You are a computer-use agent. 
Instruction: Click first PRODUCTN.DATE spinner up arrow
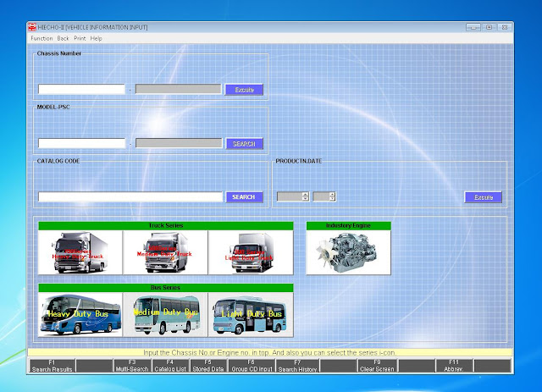[x=305, y=195]
